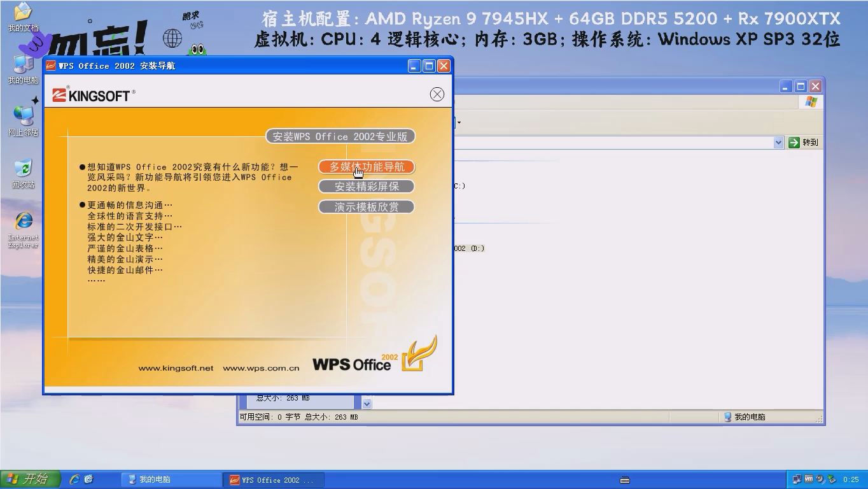Click 安装精彩屏保 button
Image resolution: width=868 pixels, height=489 pixels.
click(367, 187)
